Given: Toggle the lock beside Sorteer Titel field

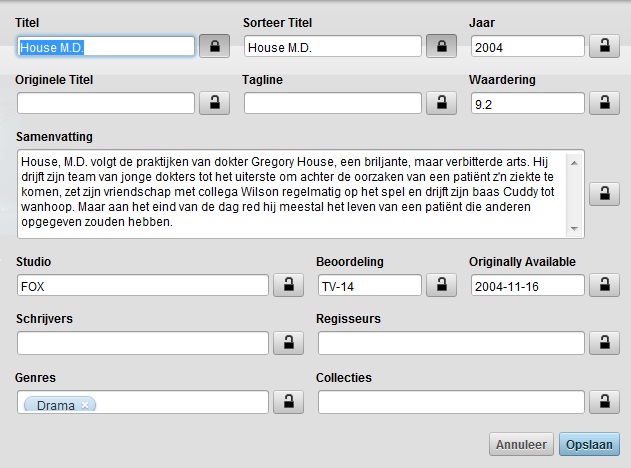Looking at the screenshot, I should [441, 46].
